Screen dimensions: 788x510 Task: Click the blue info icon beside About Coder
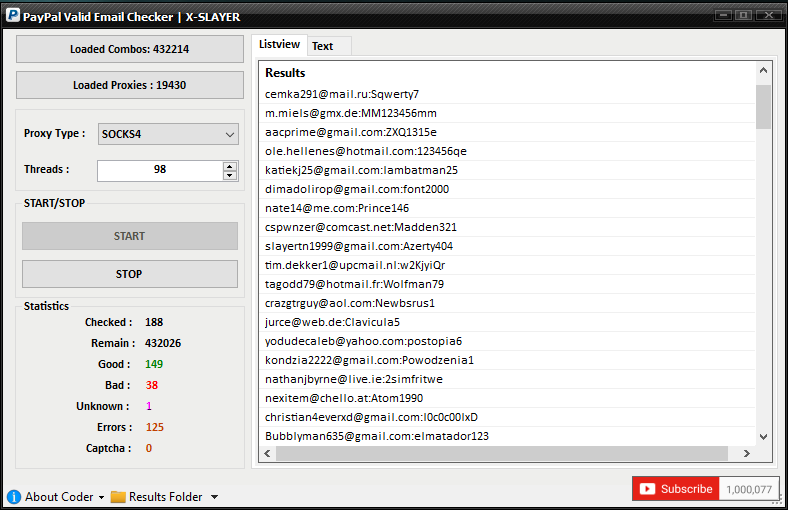coord(14,496)
